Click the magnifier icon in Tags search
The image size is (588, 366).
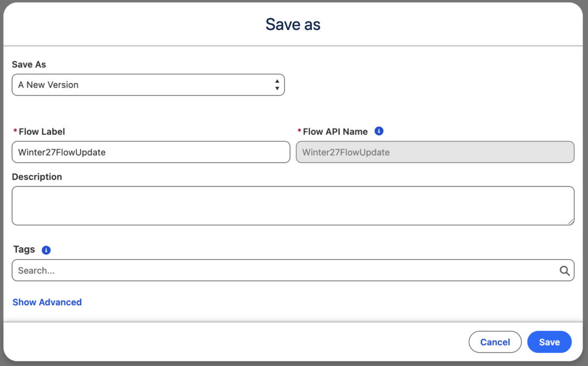564,270
